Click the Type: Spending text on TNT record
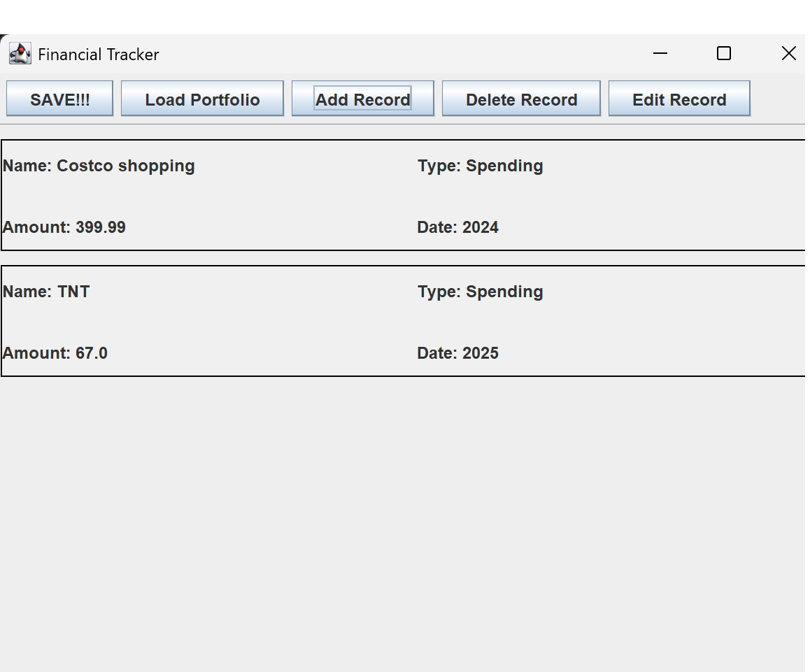Image resolution: width=810 pixels, height=672 pixels. click(x=480, y=292)
